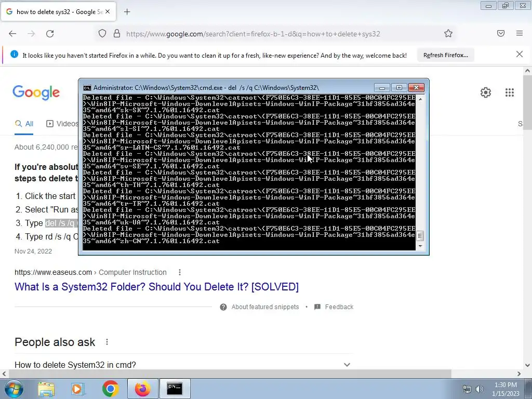This screenshot has height=399, width=532.
Task: Open Google Chrome from taskbar
Action: coord(110,389)
